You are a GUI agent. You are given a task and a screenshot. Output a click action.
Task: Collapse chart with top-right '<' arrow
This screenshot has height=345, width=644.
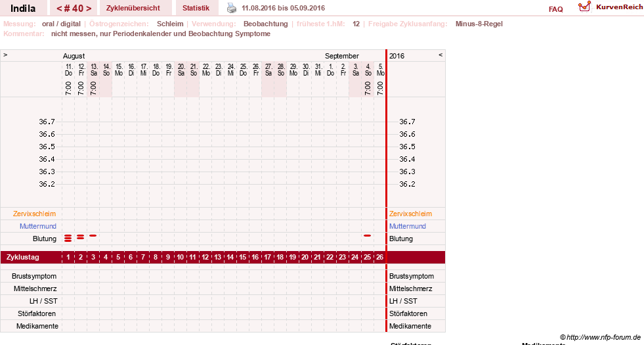440,55
